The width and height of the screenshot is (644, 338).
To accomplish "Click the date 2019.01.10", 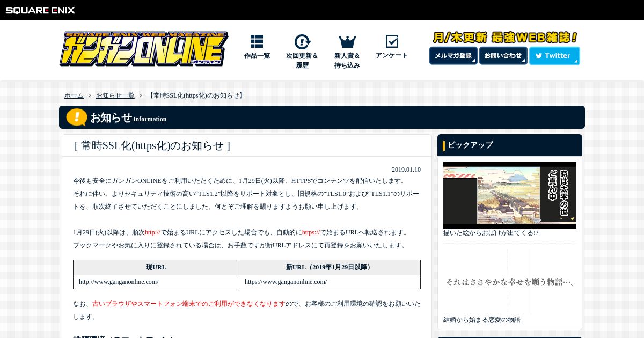I will coord(406,170).
